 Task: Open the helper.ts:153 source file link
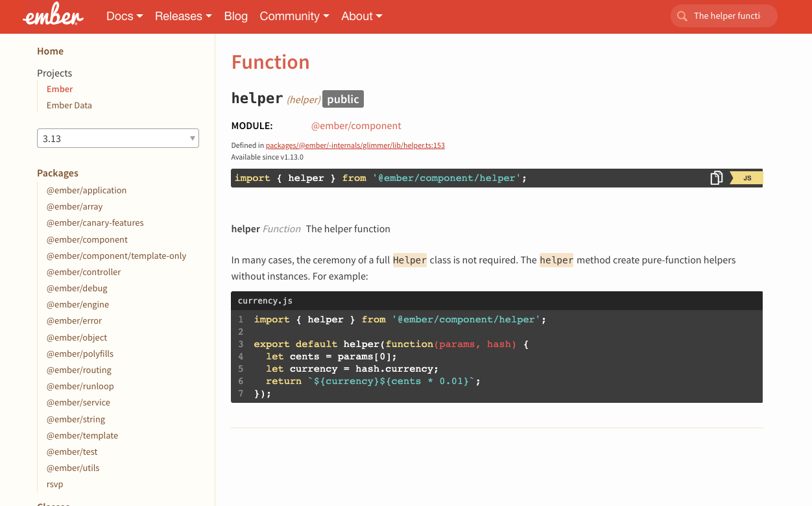[x=355, y=145]
